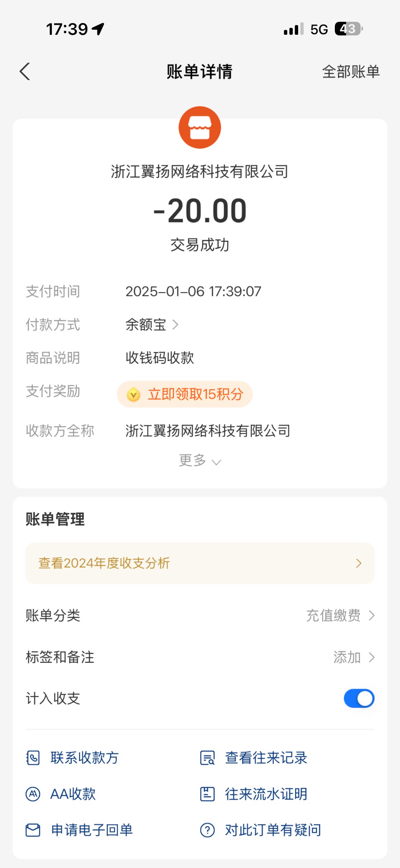Image resolution: width=400 pixels, height=868 pixels.
Task: Tap the contact payee phone icon
Action: click(33, 758)
